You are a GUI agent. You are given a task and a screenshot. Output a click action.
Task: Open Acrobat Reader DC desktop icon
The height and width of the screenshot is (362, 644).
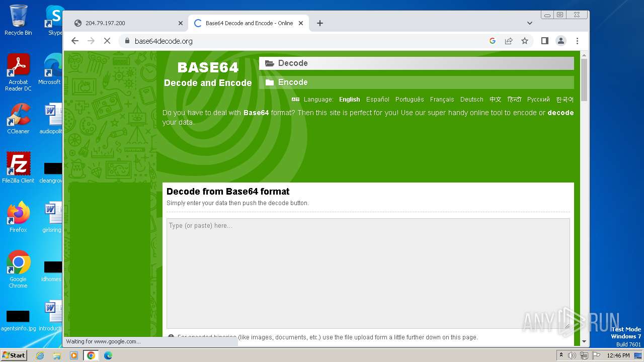click(18, 72)
